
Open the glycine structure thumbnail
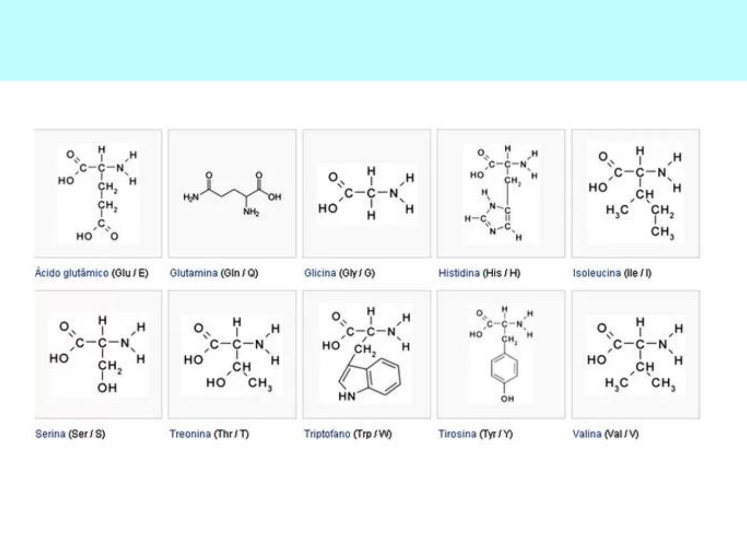[366, 194]
